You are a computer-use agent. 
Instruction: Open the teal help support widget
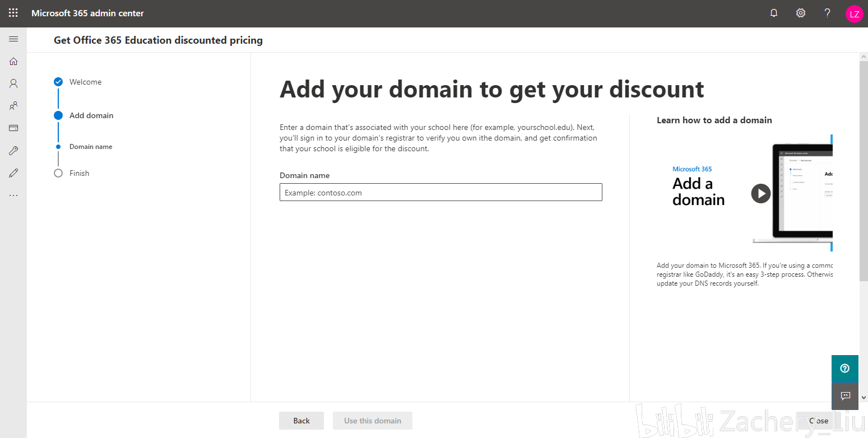click(x=845, y=369)
